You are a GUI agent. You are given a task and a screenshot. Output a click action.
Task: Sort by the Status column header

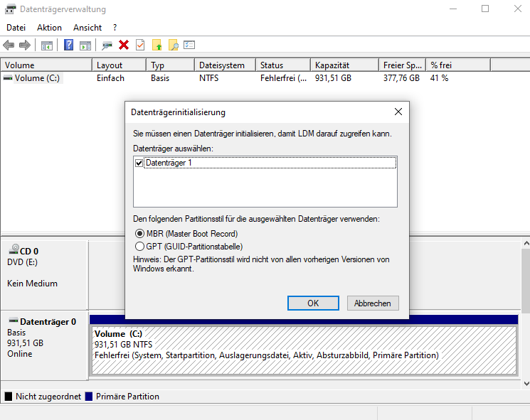[x=283, y=65]
